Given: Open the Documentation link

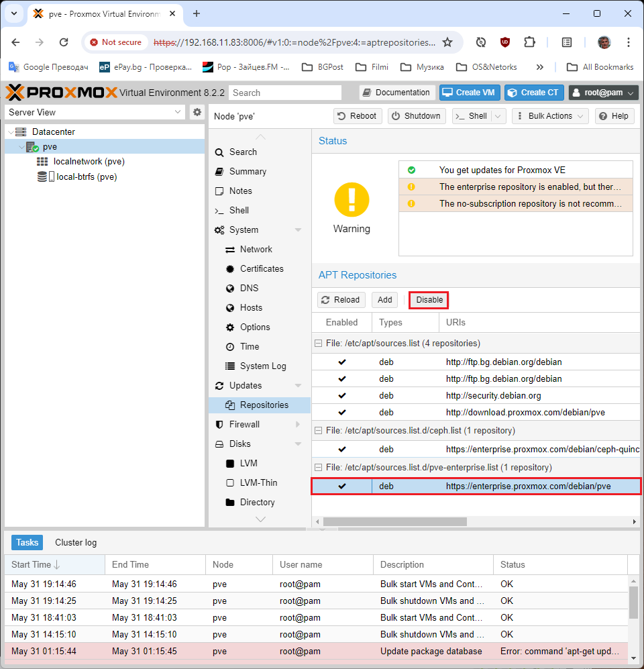Looking at the screenshot, I should 397,93.
